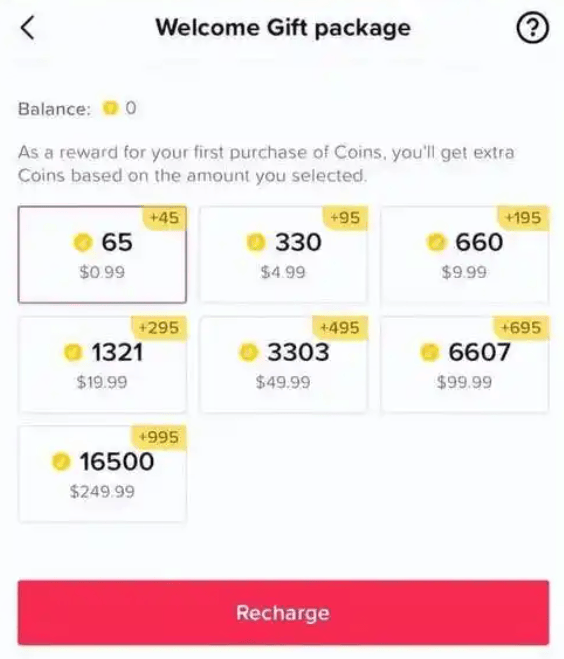Click the coin icon beside 660
The height and width of the screenshot is (659, 564).
point(436,243)
